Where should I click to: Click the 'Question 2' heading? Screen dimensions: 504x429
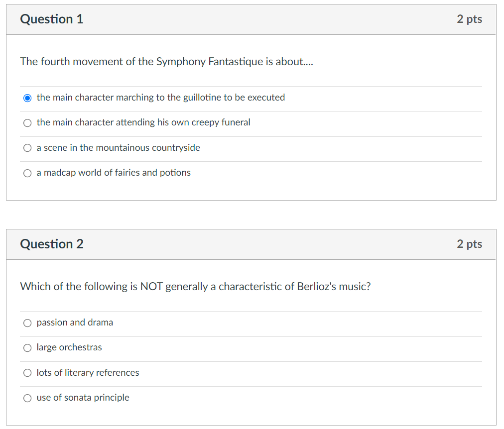[52, 244]
